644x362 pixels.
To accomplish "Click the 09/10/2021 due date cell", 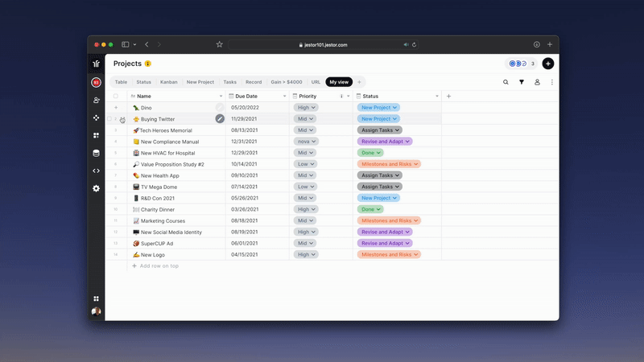I will [x=245, y=175].
